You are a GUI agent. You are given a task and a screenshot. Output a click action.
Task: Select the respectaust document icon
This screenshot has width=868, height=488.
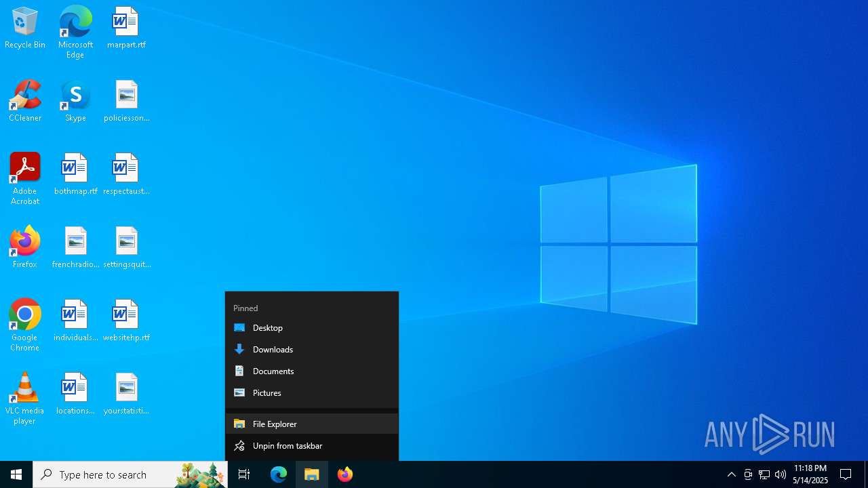(x=126, y=175)
